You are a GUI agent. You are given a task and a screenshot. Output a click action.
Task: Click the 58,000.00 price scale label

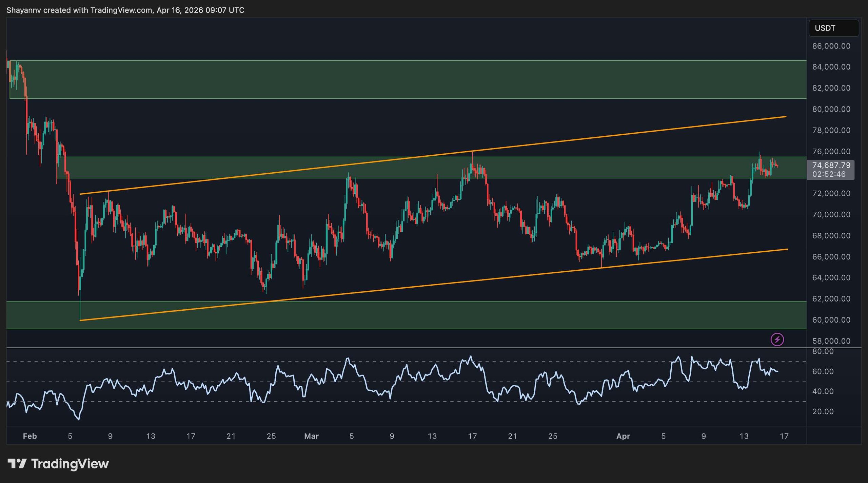[831, 341]
